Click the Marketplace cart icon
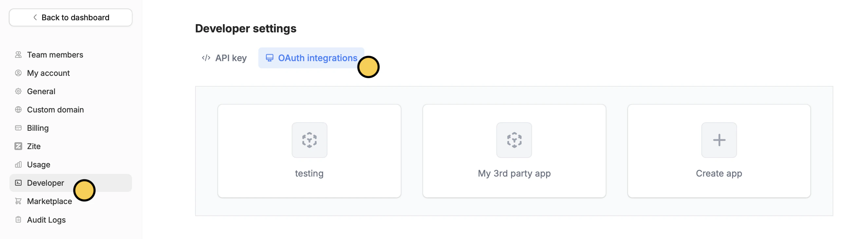Image resolution: width=868 pixels, height=239 pixels. tap(18, 201)
